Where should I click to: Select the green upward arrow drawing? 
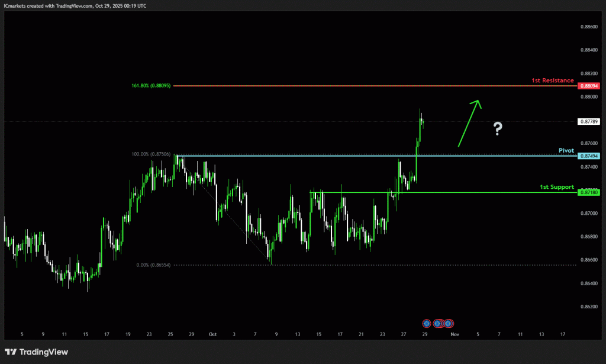coord(468,123)
